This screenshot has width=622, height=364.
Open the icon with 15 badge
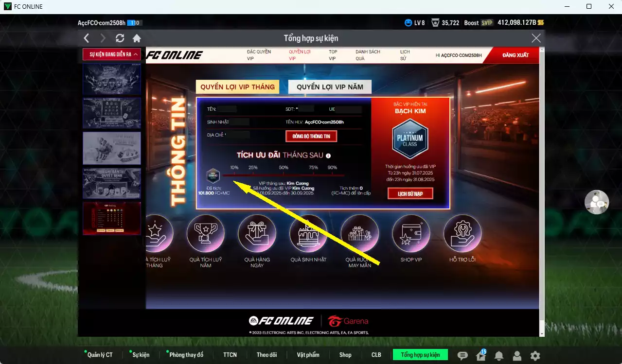481,355
